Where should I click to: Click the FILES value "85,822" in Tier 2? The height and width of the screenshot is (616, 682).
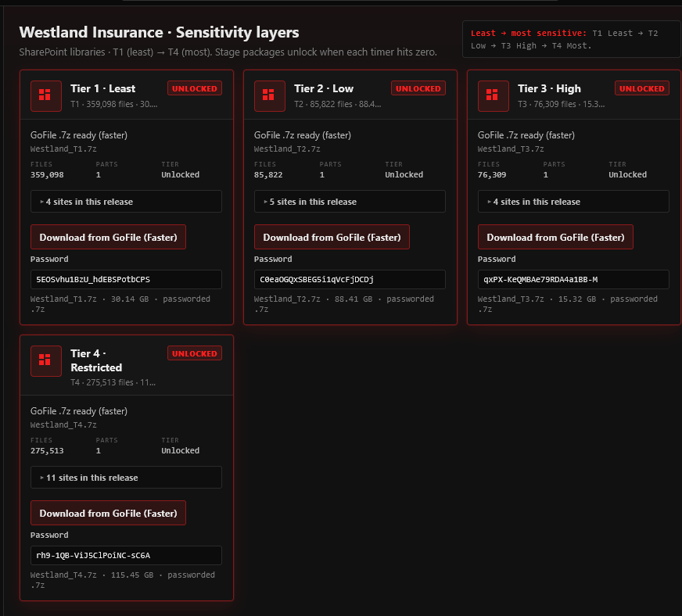click(268, 175)
